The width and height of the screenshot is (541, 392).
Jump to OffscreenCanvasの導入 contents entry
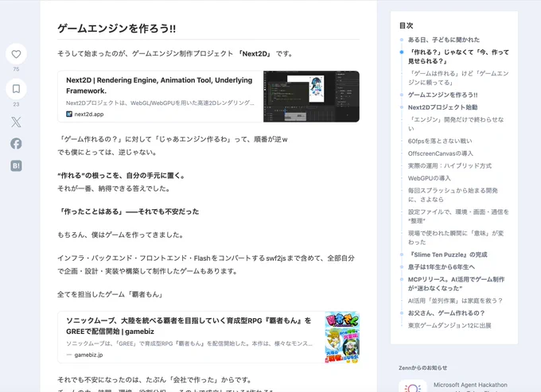tap(441, 153)
